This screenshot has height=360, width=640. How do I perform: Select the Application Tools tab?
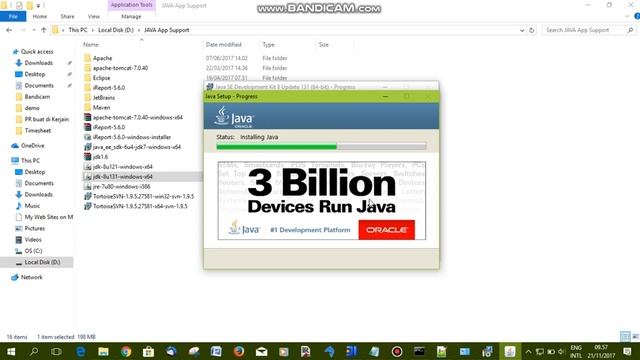click(131, 5)
